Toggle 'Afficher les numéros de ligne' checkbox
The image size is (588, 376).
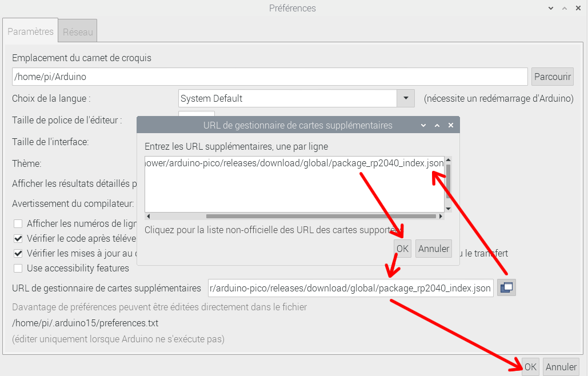[x=18, y=224]
